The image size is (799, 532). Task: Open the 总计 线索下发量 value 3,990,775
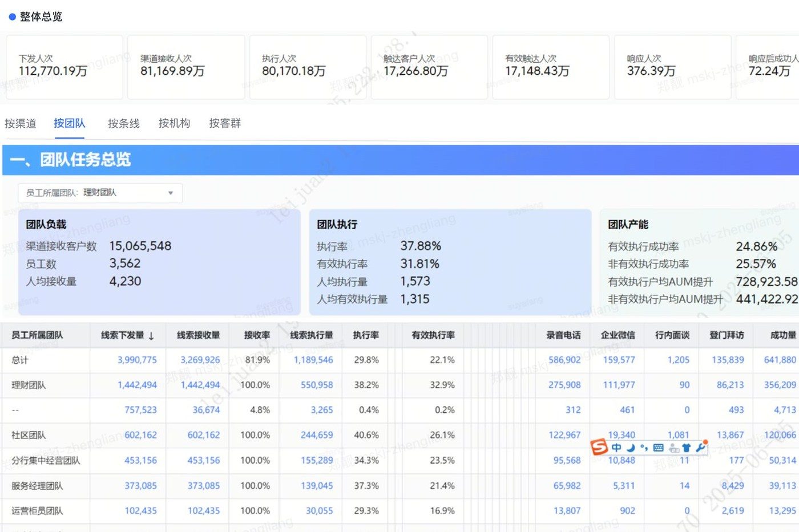click(137, 360)
